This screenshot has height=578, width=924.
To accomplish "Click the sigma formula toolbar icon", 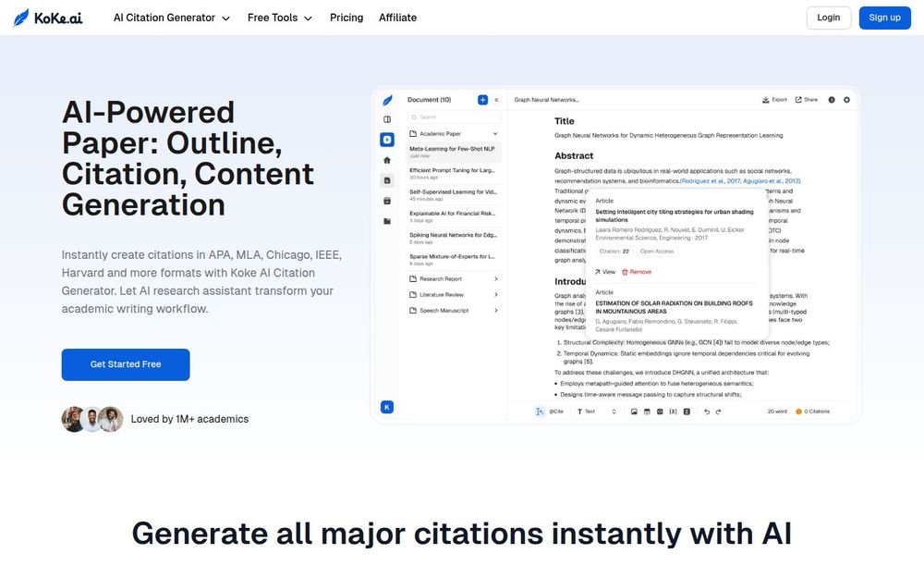I will click(x=687, y=412).
